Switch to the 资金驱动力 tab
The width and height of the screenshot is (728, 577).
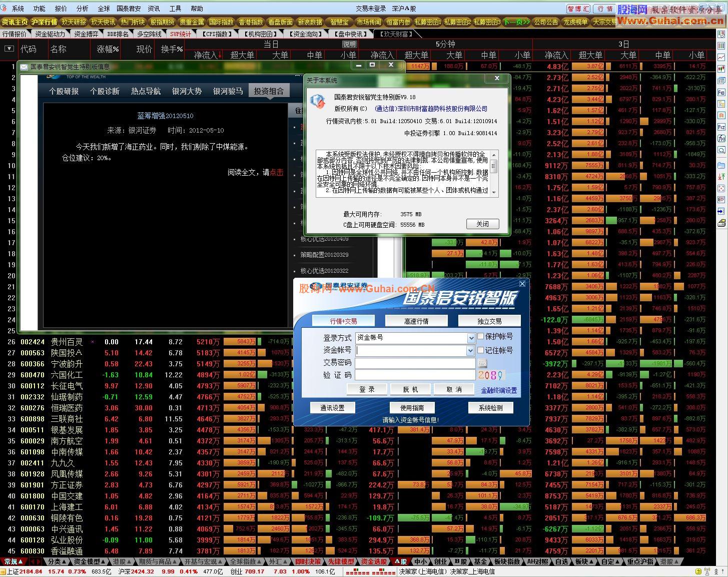pyautogui.click(x=50, y=34)
